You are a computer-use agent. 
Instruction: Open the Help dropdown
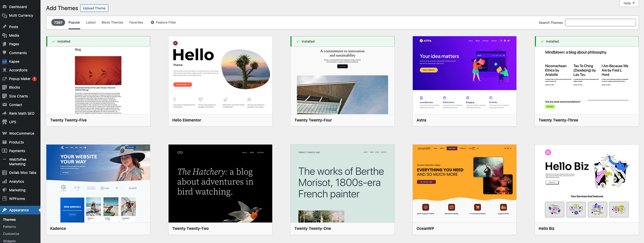click(x=629, y=3)
